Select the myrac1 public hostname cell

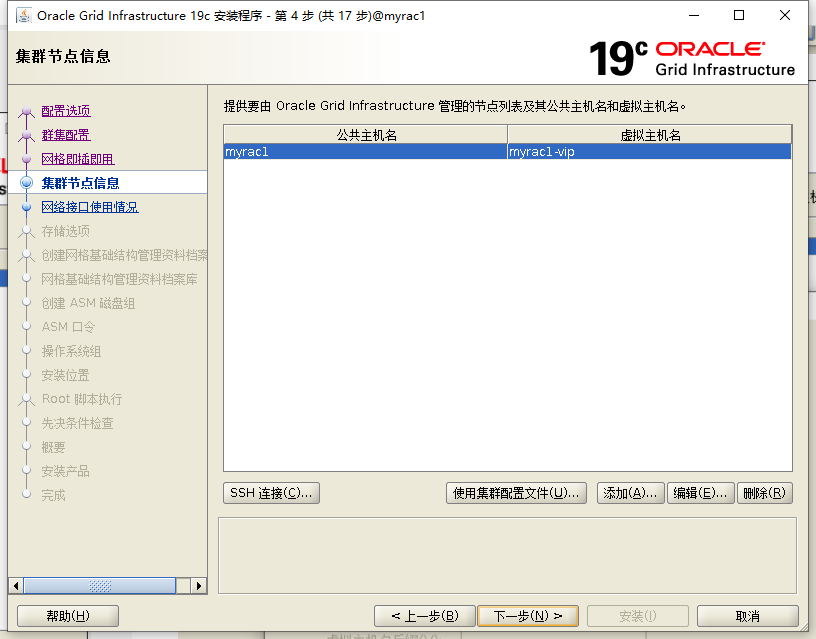(x=365, y=151)
